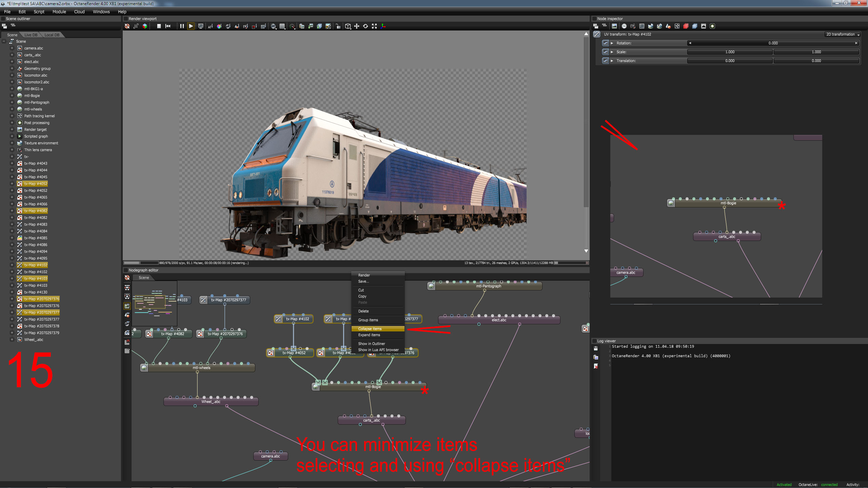Select the white balance picker icon
868x488 pixels.
[x=219, y=26]
